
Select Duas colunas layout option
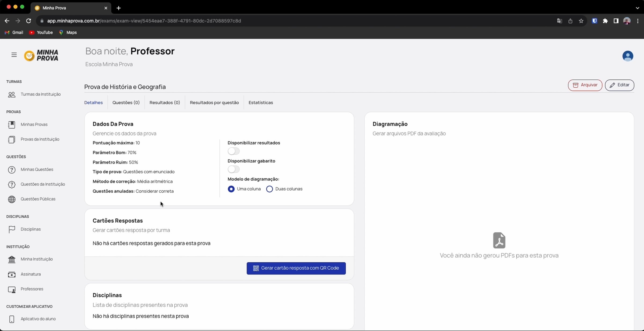(x=269, y=189)
